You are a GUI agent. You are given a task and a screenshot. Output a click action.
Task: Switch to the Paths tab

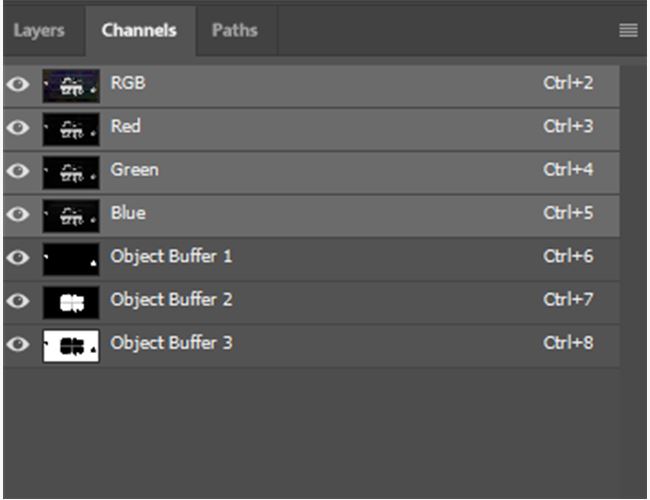(x=235, y=30)
